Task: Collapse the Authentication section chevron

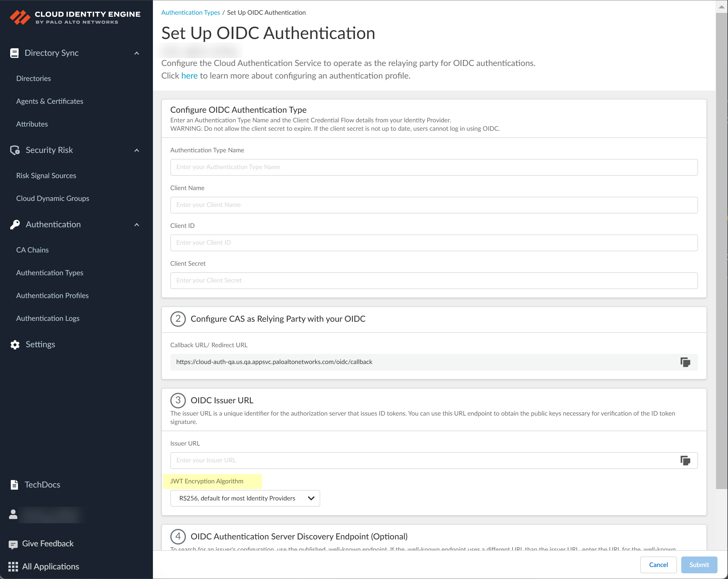Action: tap(137, 225)
